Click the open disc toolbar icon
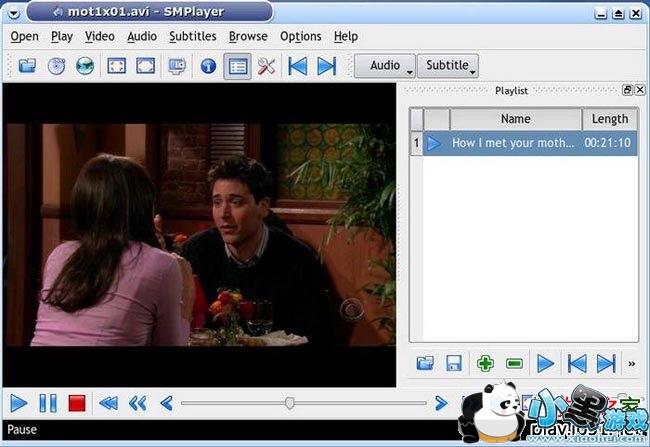This screenshot has height=447, width=650. click(x=56, y=66)
